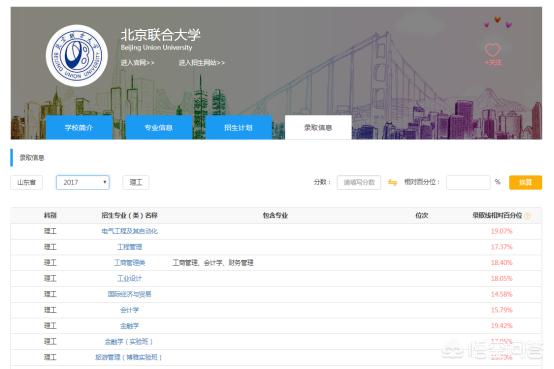The image size is (554, 369).
Task: Open the 进入官网>> link
Action: [x=137, y=63]
